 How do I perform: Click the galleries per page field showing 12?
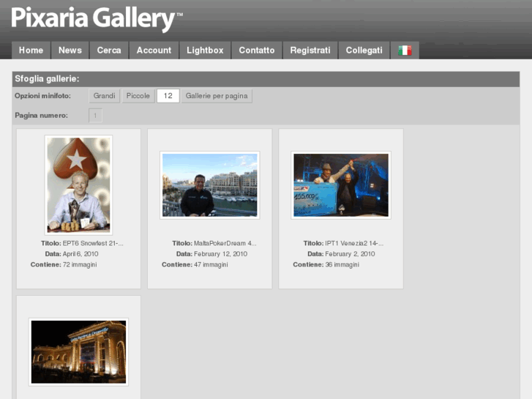168,96
